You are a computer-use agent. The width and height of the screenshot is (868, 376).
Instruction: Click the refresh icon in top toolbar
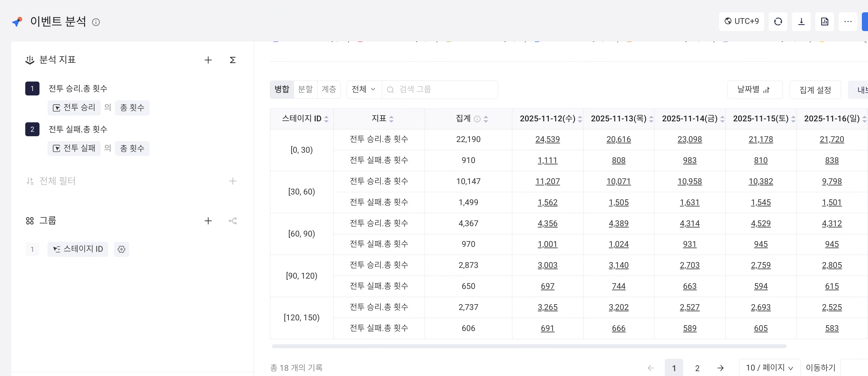point(778,22)
